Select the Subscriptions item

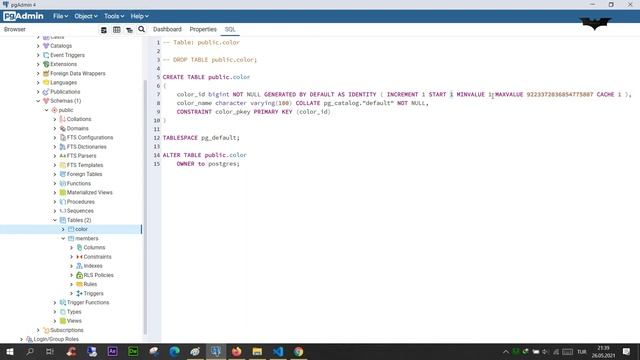67,330
